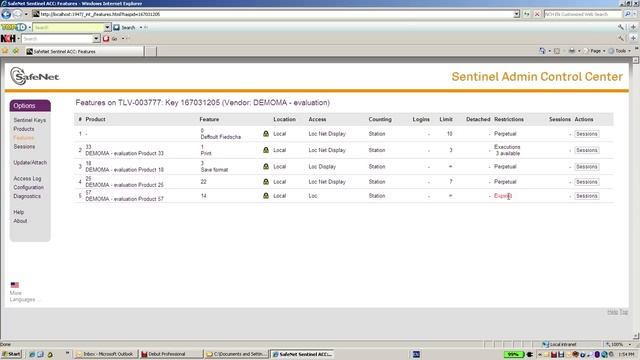Viewport: 640px width, 360px height.
Task: Click the lock icon in the Product 25 row
Action: (266, 182)
